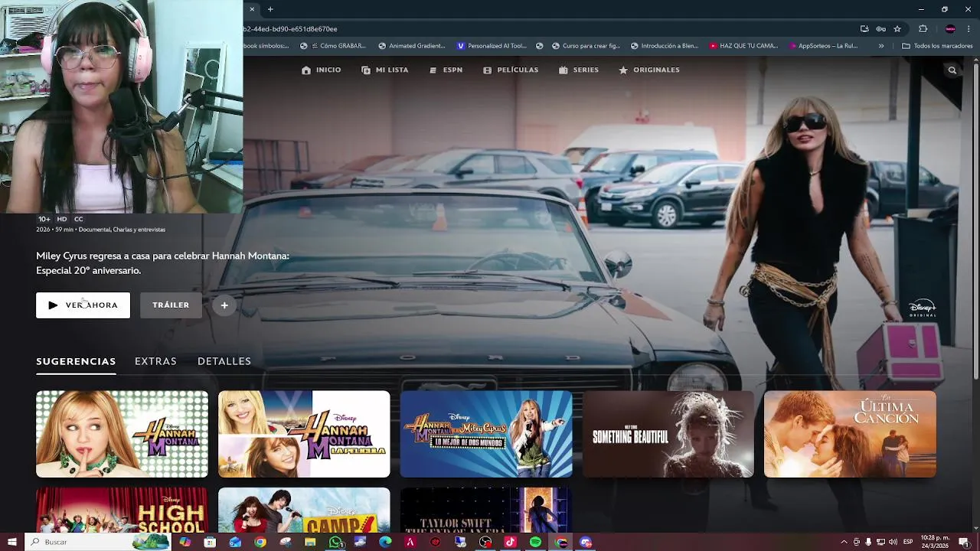Open Taylor Swift The End of an Era thumbnail
This screenshot has width=980, height=551.
(x=486, y=510)
